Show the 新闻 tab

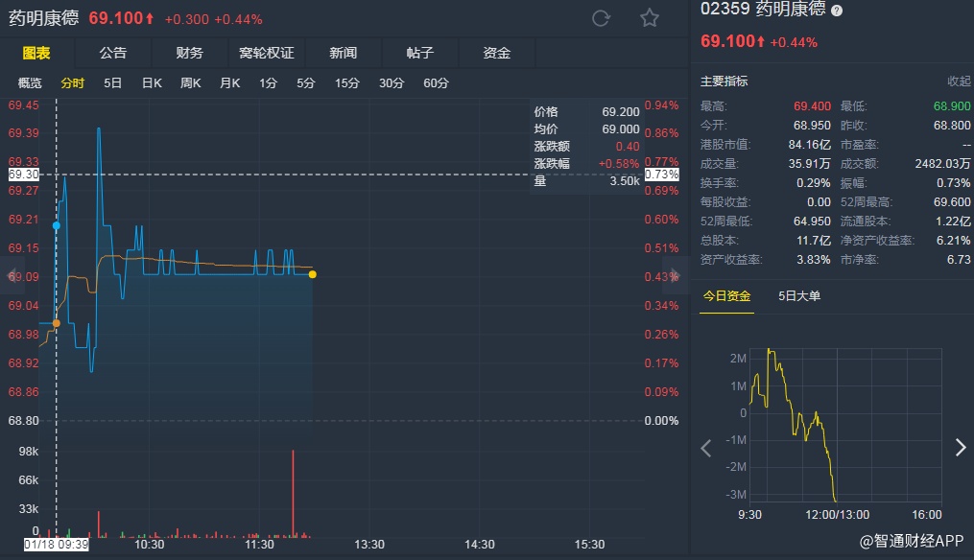343,53
